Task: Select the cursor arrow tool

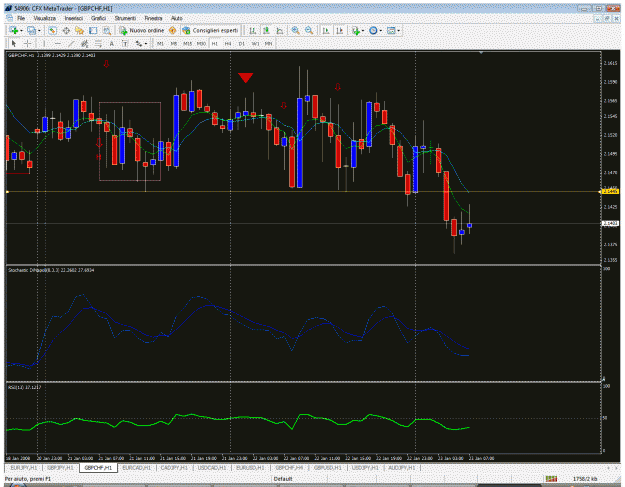Action: (14, 43)
